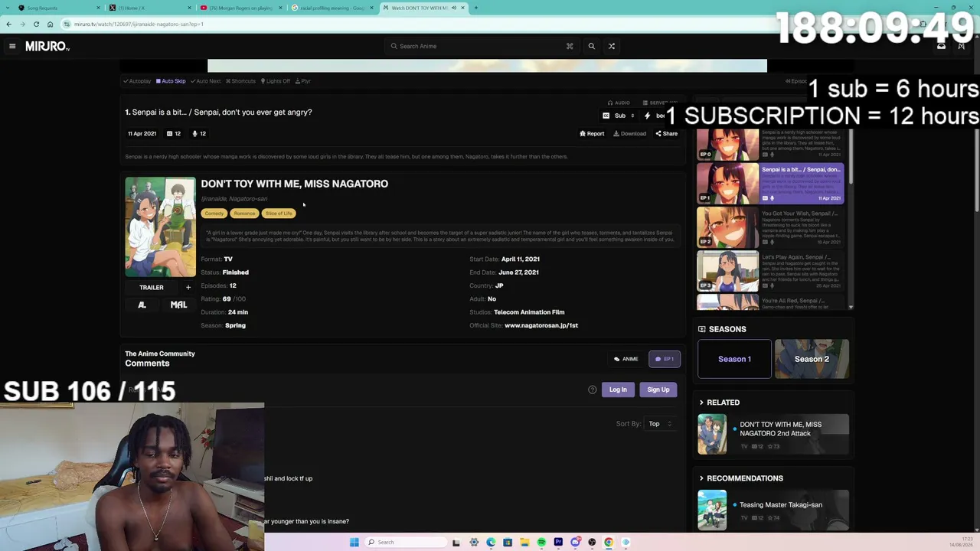Open keyboard Shortcuts for the player

pos(241,81)
